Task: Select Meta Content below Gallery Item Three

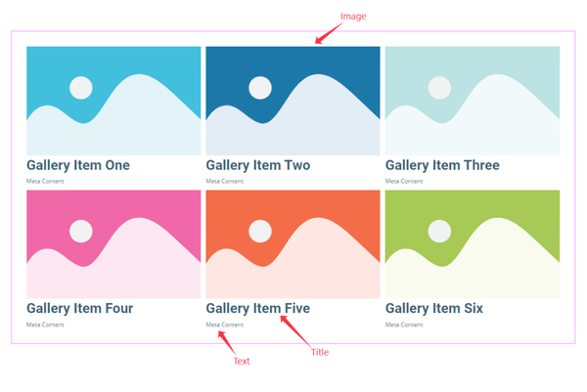Action: 404,181
